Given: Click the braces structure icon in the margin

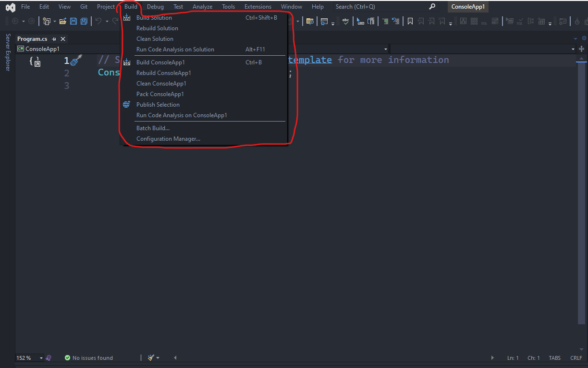Looking at the screenshot, I should coord(35,61).
